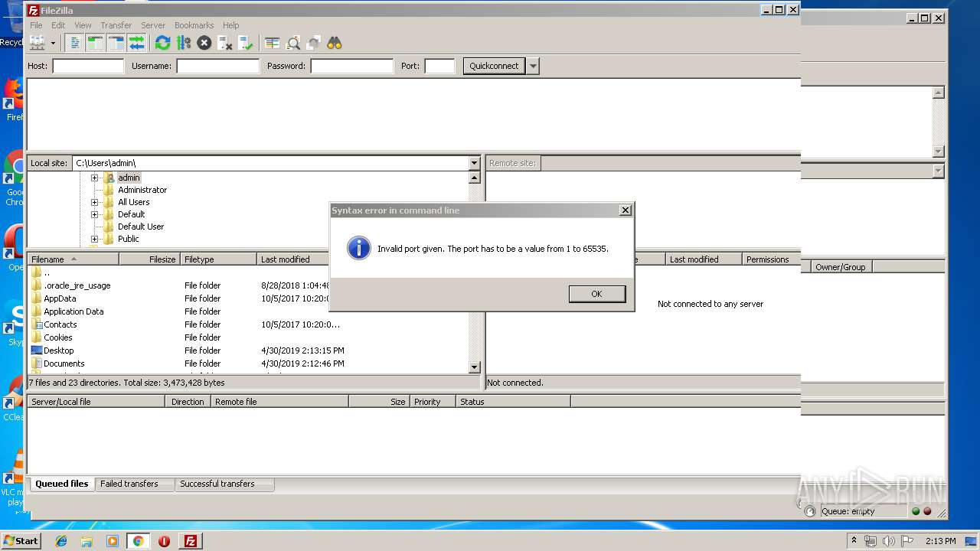The image size is (980, 551).
Task: Open the Windows Start menu
Action: (21, 541)
